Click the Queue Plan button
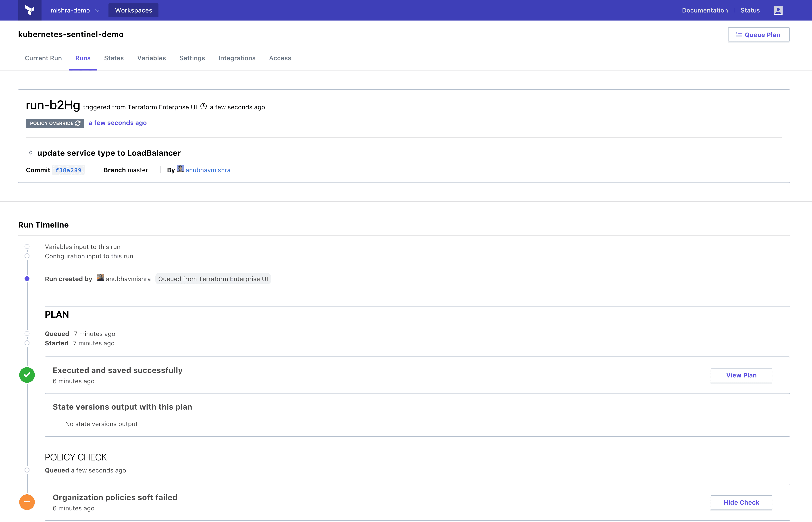812x522 pixels. point(758,35)
